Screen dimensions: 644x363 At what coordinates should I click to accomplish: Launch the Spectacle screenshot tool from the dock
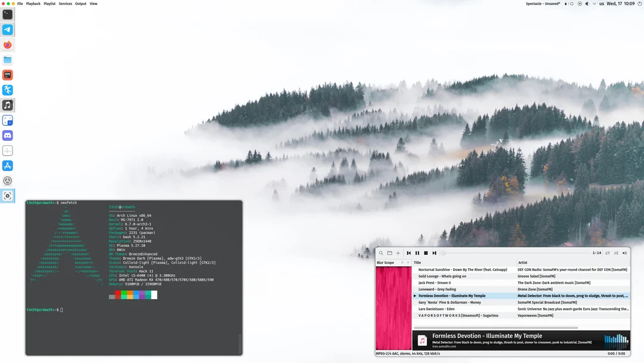7,196
